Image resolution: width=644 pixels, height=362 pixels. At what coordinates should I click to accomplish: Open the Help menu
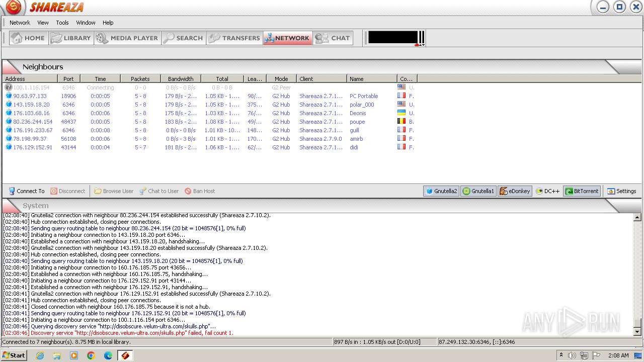[108, 23]
